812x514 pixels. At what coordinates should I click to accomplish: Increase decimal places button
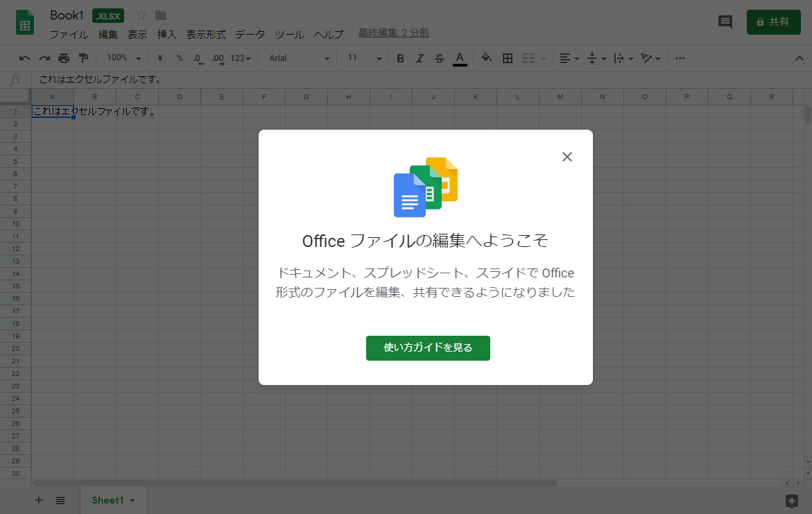[x=218, y=58]
